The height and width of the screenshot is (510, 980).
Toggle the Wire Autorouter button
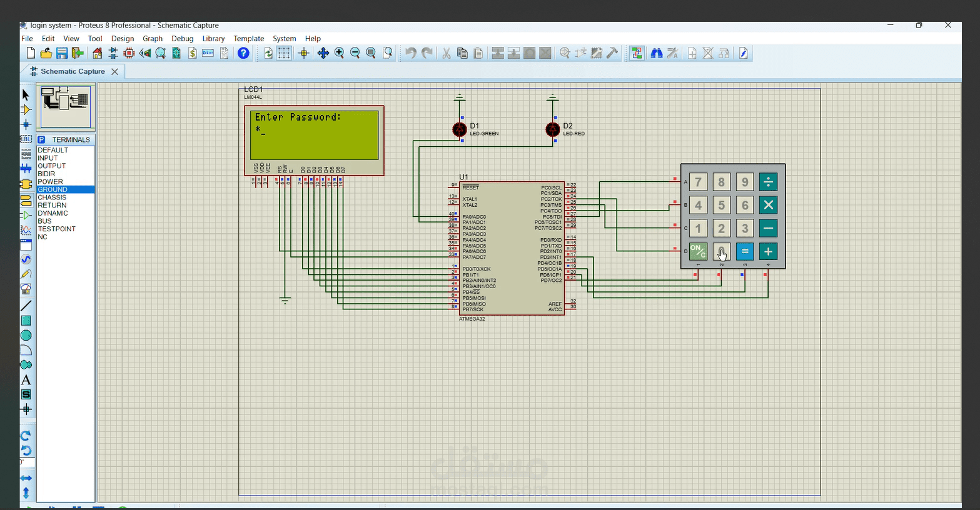tap(637, 53)
